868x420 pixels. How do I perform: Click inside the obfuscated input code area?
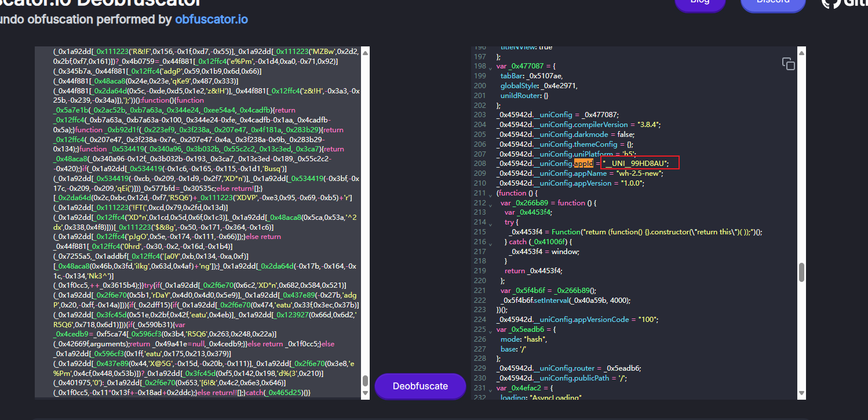point(197,223)
